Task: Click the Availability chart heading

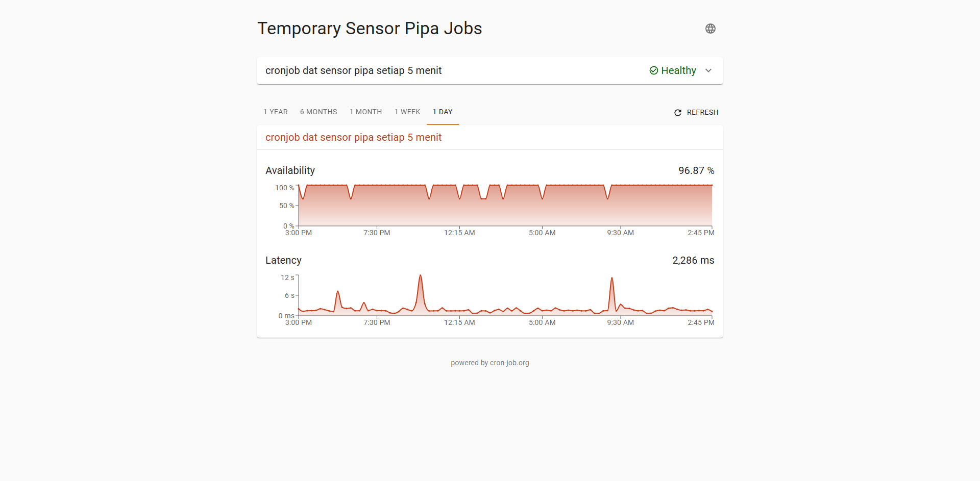Action: pyautogui.click(x=290, y=170)
